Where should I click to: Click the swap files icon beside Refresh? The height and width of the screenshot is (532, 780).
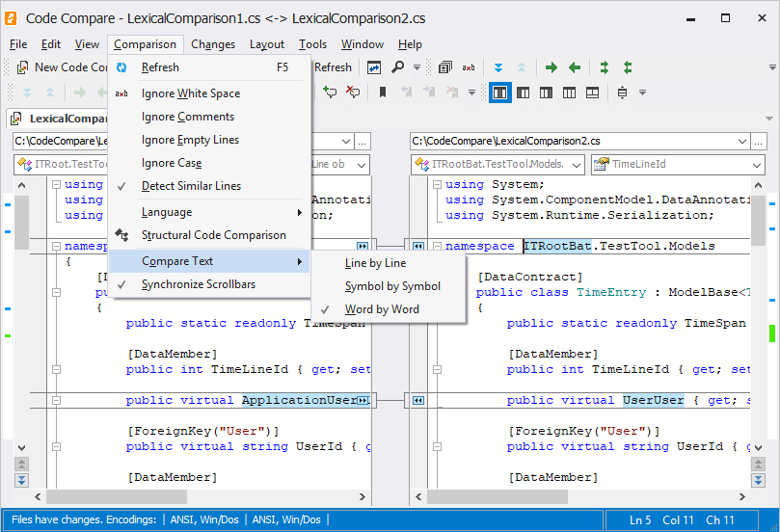click(373, 67)
